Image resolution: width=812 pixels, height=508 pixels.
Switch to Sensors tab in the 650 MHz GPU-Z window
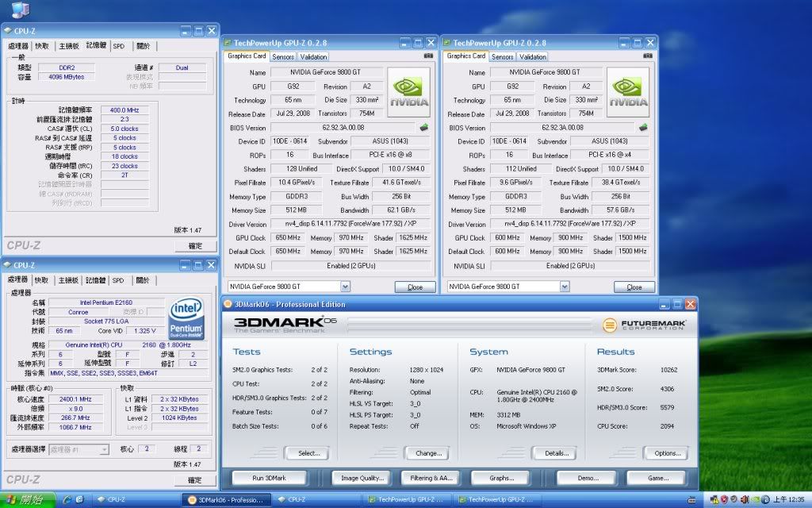coord(283,57)
